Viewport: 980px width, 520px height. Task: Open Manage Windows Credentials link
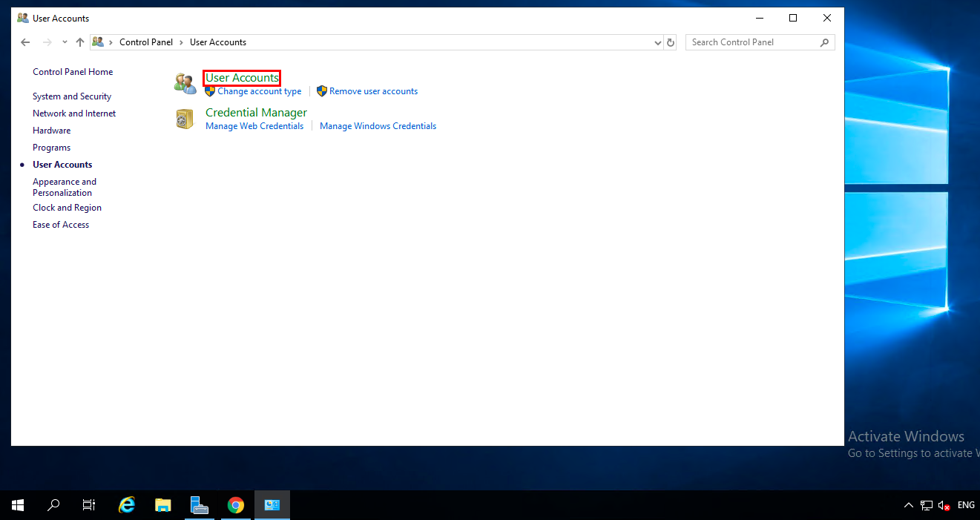click(378, 126)
